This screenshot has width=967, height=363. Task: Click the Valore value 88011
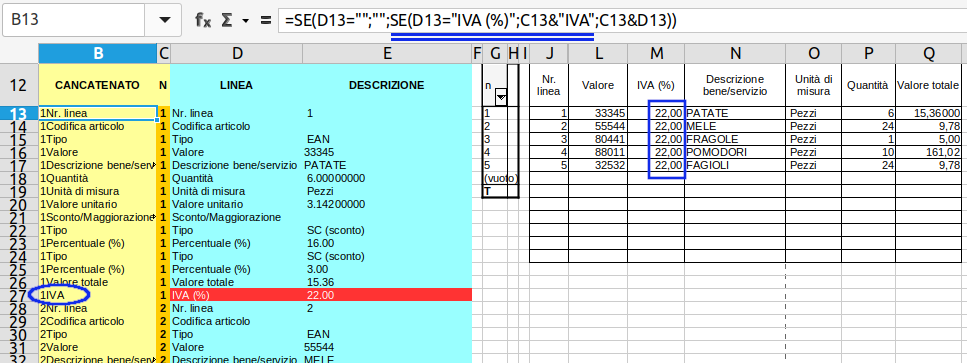[x=598, y=152]
